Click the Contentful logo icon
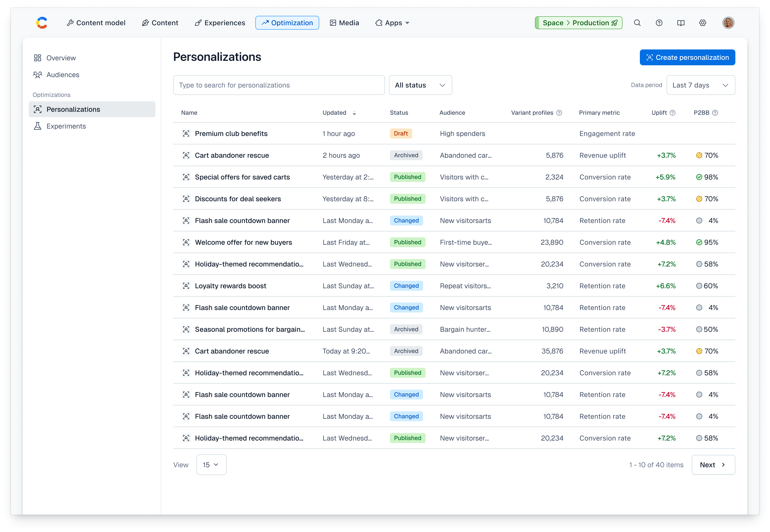The width and height of the screenshot is (770, 532). pyautogui.click(x=42, y=23)
